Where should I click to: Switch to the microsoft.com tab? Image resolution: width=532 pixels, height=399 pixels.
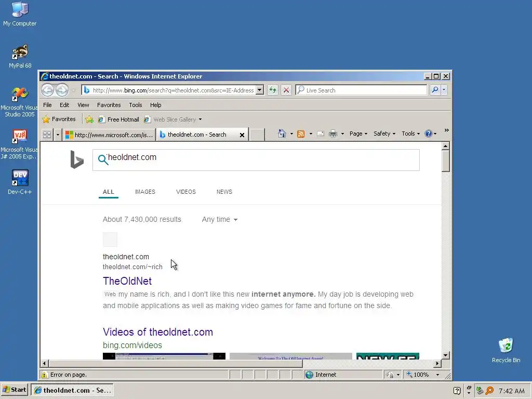click(x=109, y=135)
